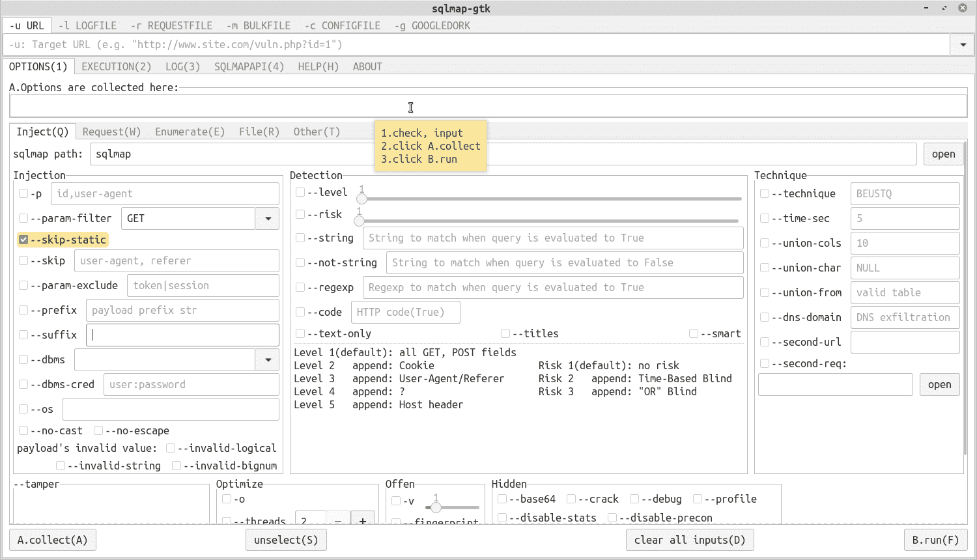Open the --dbms dropdown

pyautogui.click(x=267, y=359)
